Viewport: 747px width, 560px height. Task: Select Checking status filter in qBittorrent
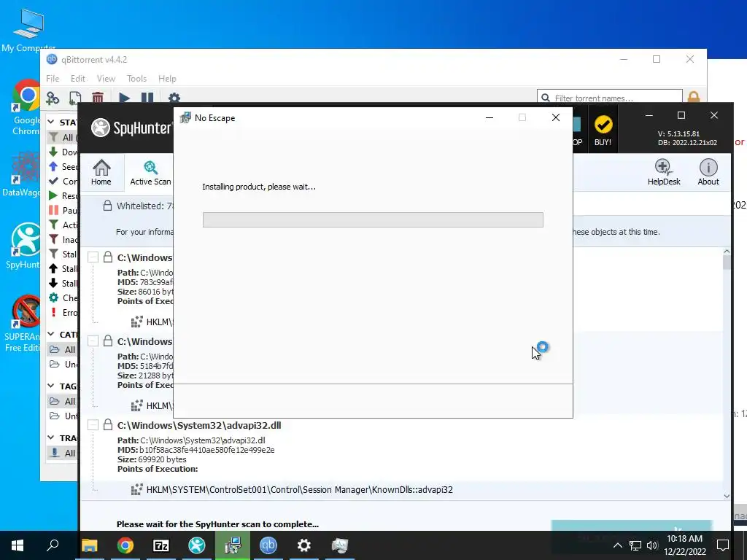point(63,297)
